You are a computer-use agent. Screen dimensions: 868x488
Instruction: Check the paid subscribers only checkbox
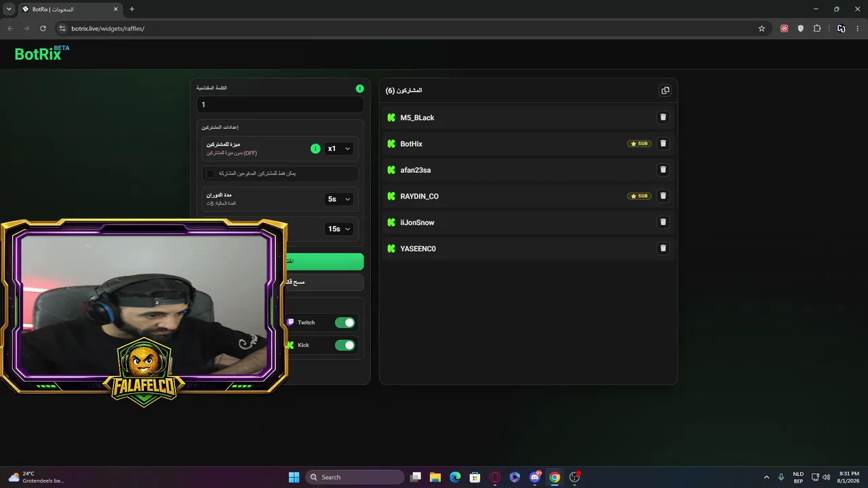coord(211,174)
